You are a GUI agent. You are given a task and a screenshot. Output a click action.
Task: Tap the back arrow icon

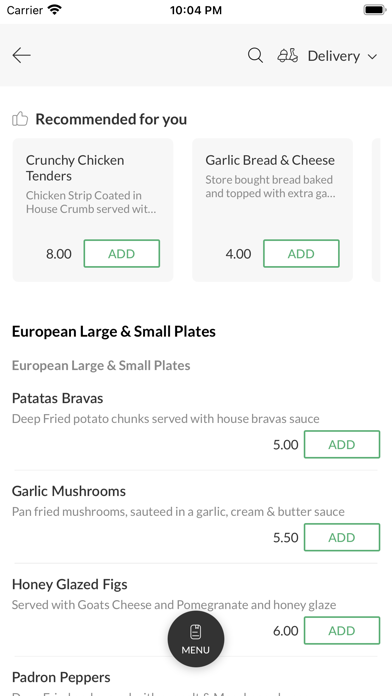coord(21,55)
